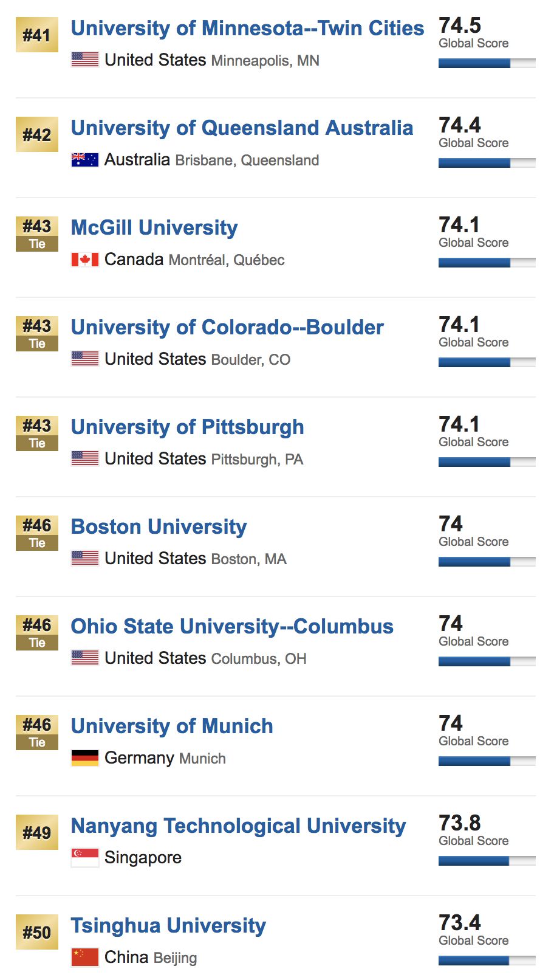
Task: Click the China flag beside Beijing
Action: [x=84, y=958]
